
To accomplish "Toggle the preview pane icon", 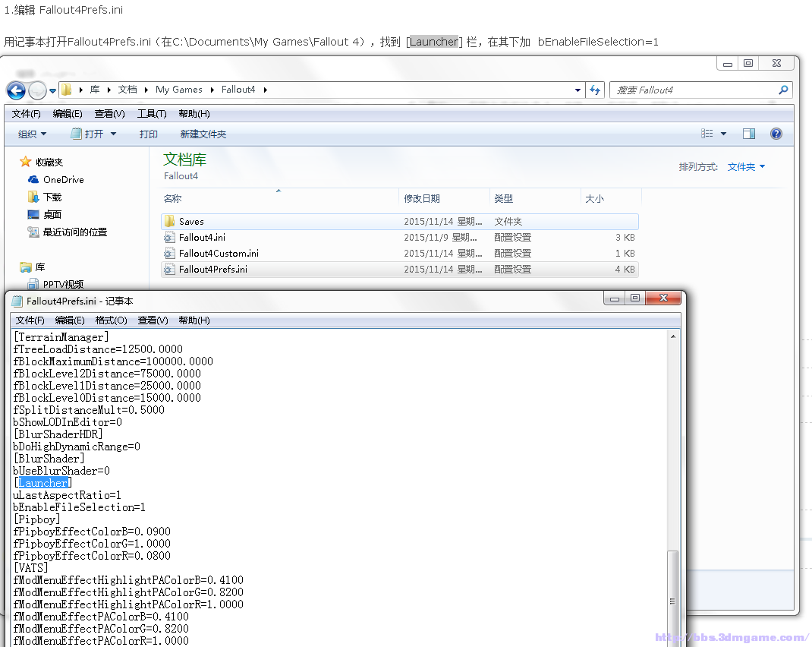I will (x=749, y=134).
